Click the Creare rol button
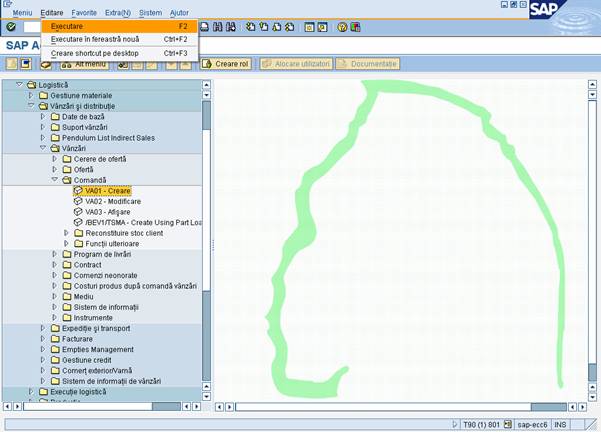601x432 pixels. 226,64
